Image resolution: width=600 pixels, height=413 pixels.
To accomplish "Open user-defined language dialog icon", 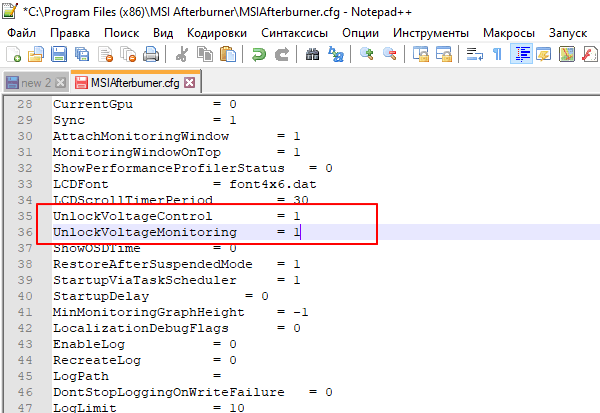I will [543, 54].
